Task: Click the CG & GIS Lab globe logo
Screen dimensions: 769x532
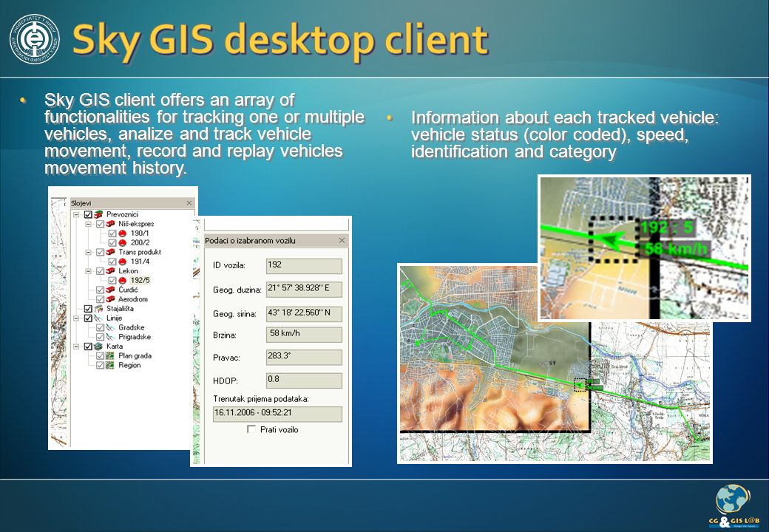Action: [x=734, y=505]
